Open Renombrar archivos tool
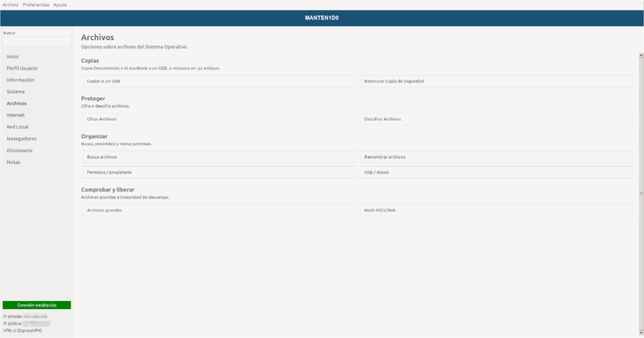The image size is (644, 338). (x=496, y=156)
